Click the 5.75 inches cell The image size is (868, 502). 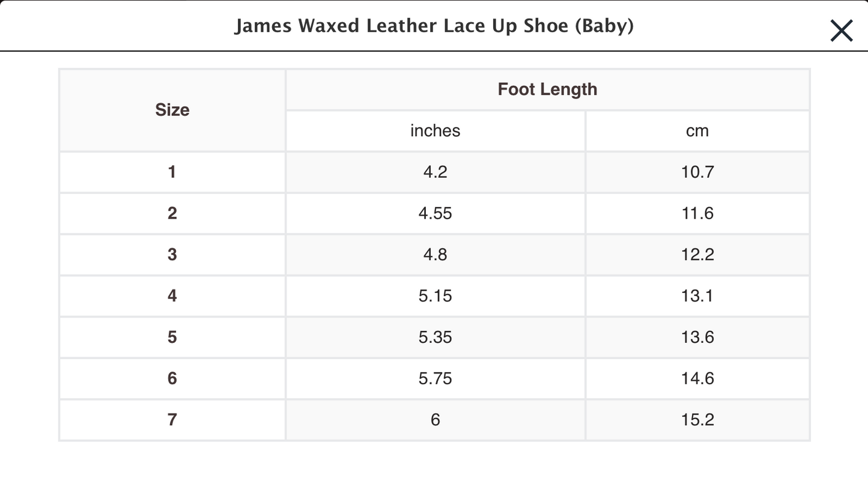pyautogui.click(x=435, y=378)
